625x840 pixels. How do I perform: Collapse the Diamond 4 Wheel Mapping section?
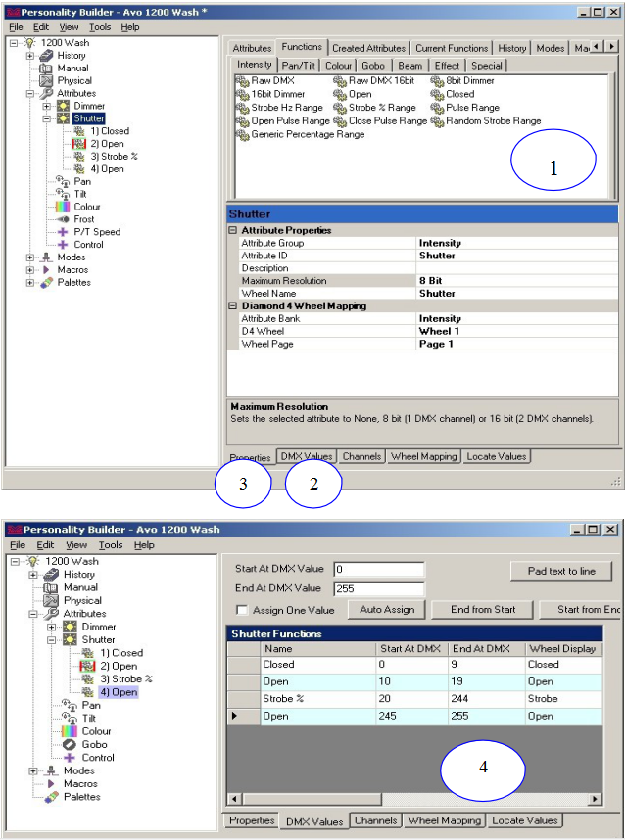(x=232, y=305)
